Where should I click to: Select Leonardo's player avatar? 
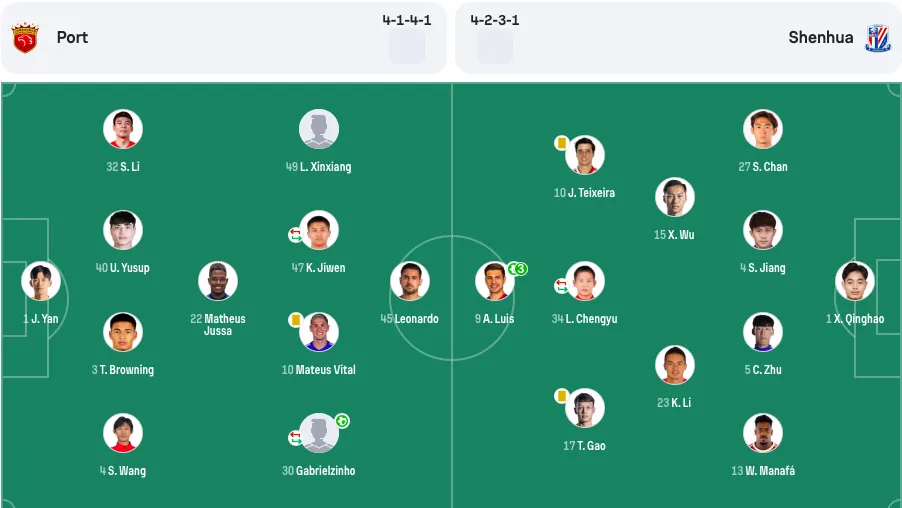coord(410,281)
